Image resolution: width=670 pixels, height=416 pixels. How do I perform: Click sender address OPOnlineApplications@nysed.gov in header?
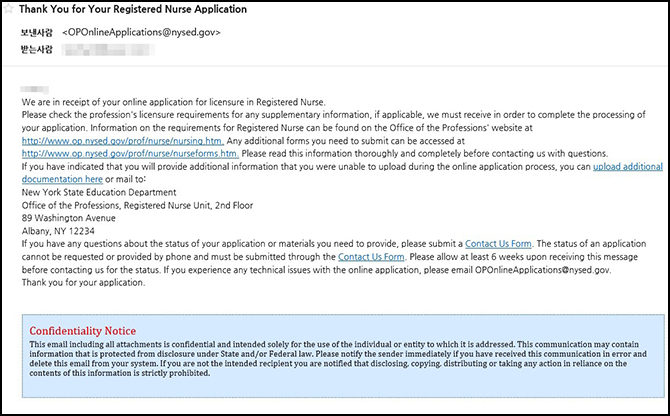click(141, 32)
